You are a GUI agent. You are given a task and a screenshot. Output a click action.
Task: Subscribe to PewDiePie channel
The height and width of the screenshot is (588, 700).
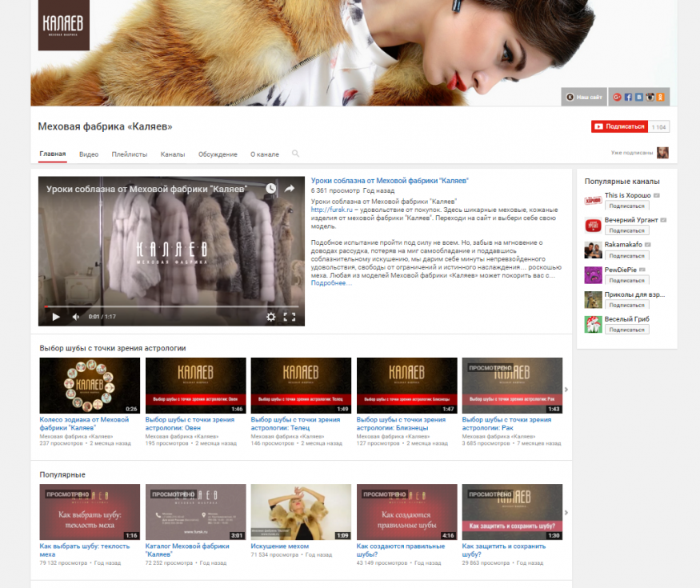point(626,280)
